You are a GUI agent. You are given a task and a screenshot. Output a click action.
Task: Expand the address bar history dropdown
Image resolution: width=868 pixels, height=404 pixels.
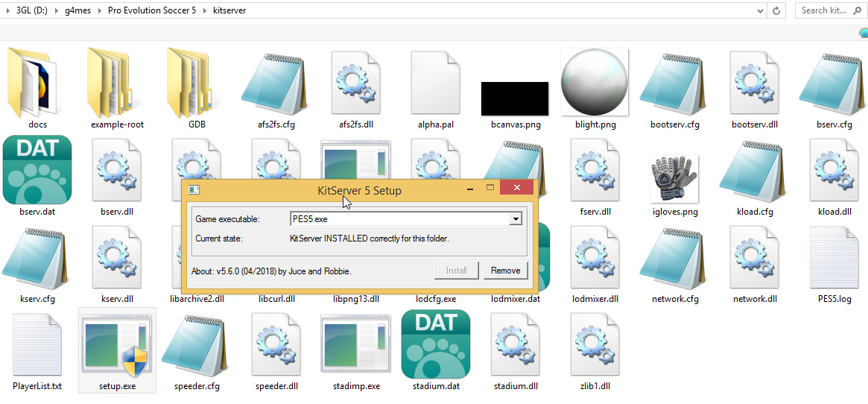pyautogui.click(x=760, y=10)
